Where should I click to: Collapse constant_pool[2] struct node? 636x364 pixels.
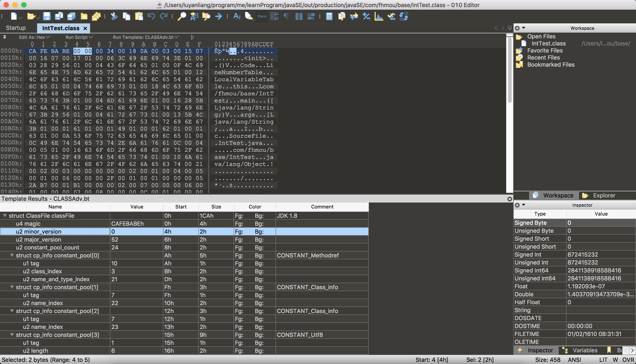point(12,311)
